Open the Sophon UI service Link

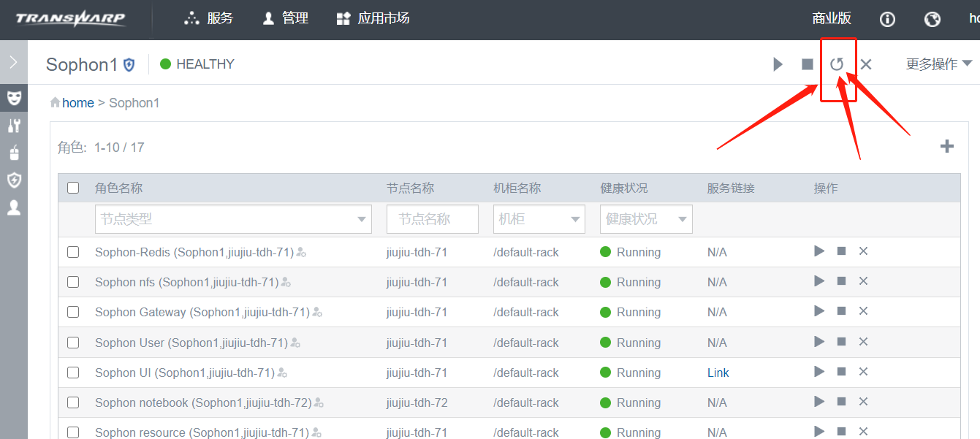[x=718, y=373]
